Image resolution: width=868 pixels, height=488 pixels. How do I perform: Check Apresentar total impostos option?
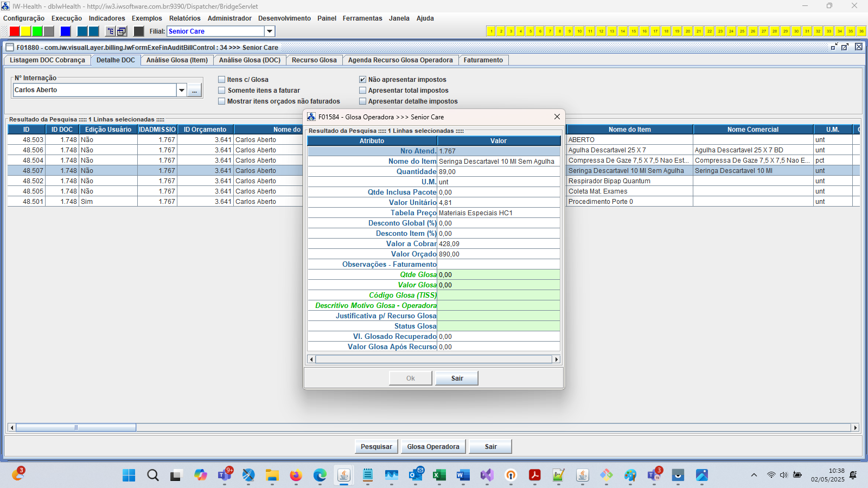point(363,91)
